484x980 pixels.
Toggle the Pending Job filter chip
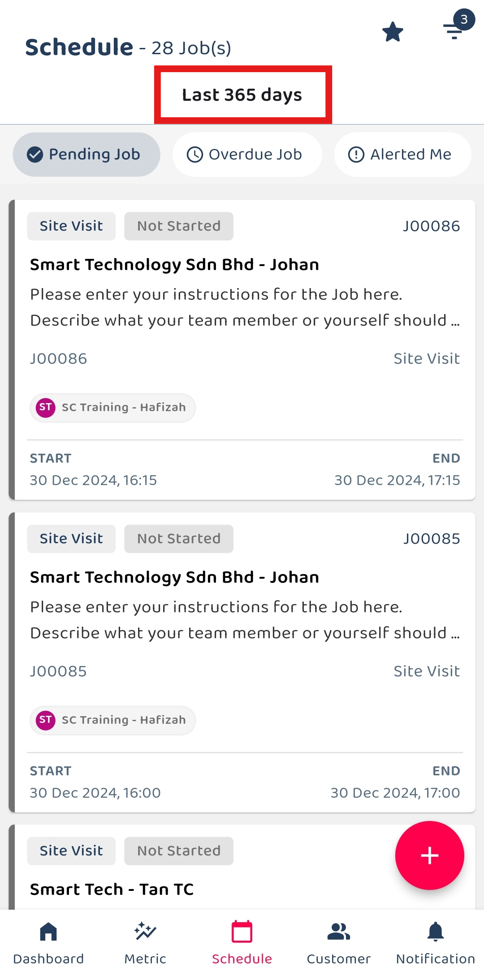(x=86, y=155)
